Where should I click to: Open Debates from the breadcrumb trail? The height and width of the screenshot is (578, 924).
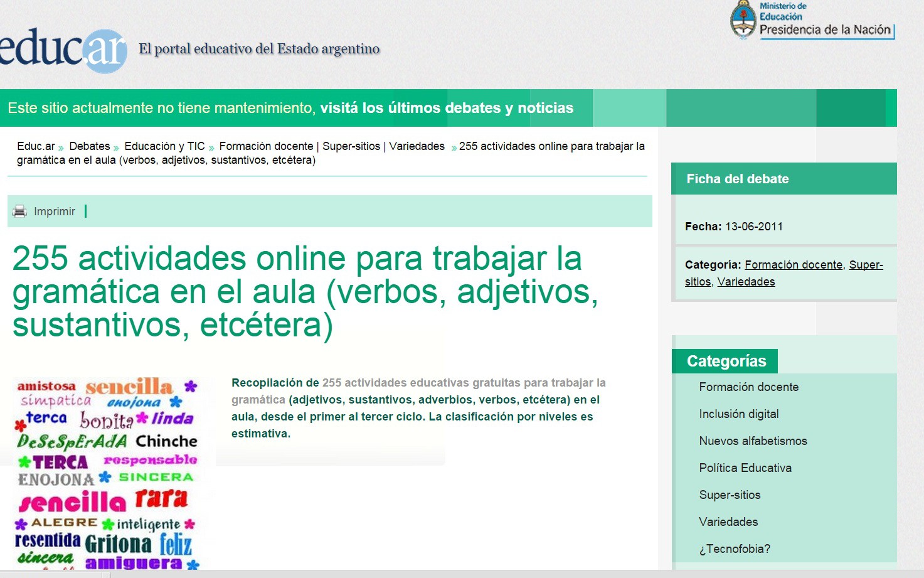click(90, 146)
